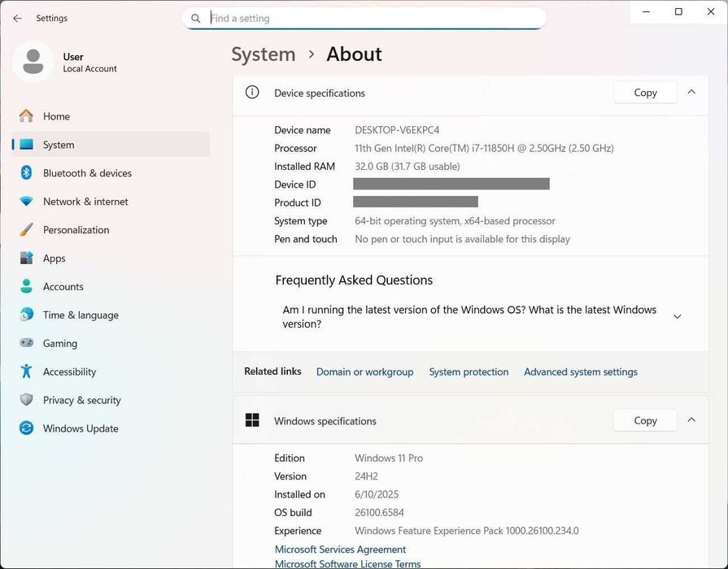This screenshot has height=569, width=728.
Task: Open Windows Update page
Action: point(111,428)
